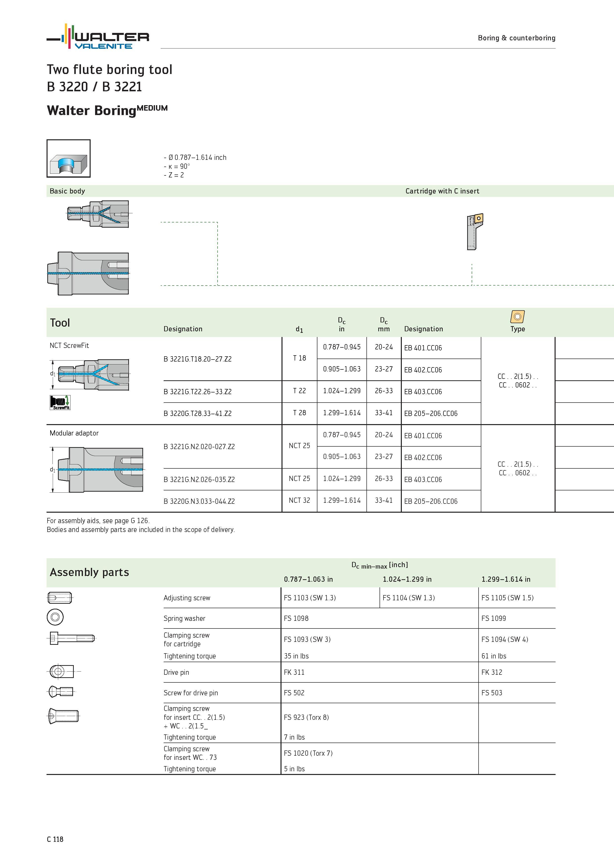
Task: Click the 'T 18' d1 cell
Action: [299, 358]
